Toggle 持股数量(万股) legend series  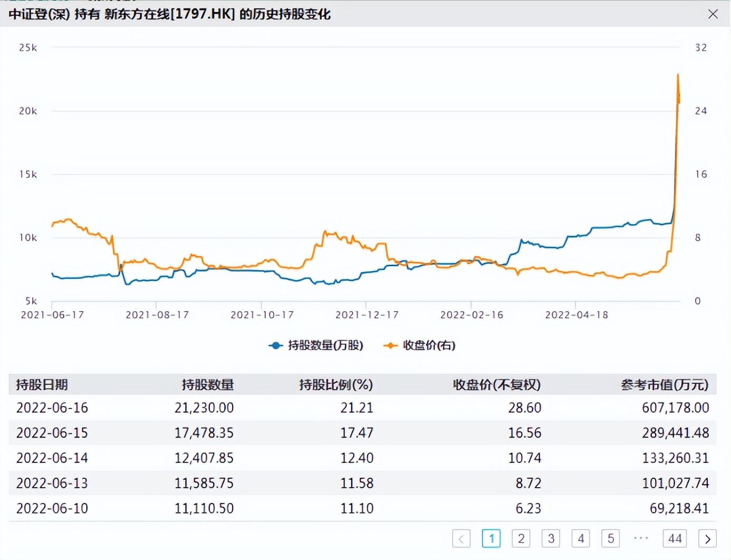tap(316, 345)
